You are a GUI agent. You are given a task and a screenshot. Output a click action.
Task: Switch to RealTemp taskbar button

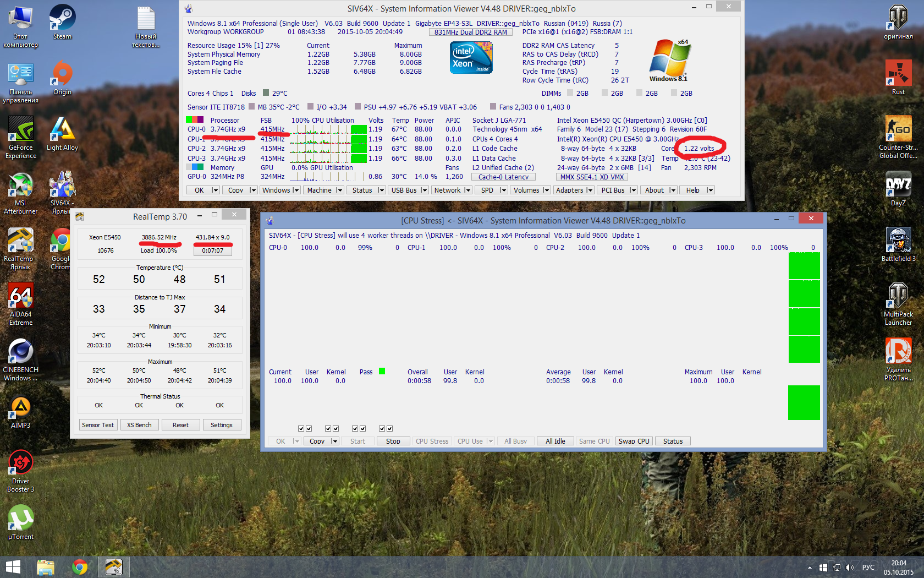(114, 567)
